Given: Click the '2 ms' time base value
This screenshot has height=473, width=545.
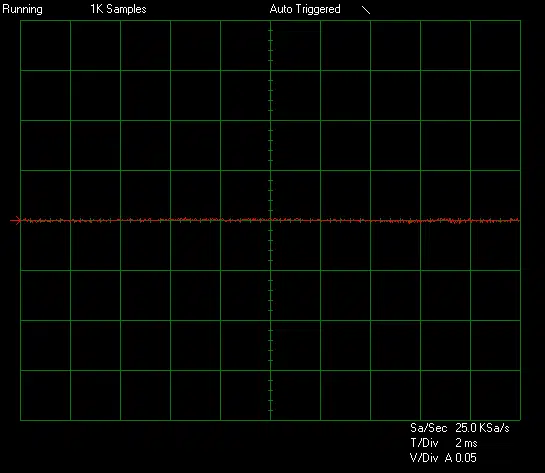Looking at the screenshot, I should (466, 443).
